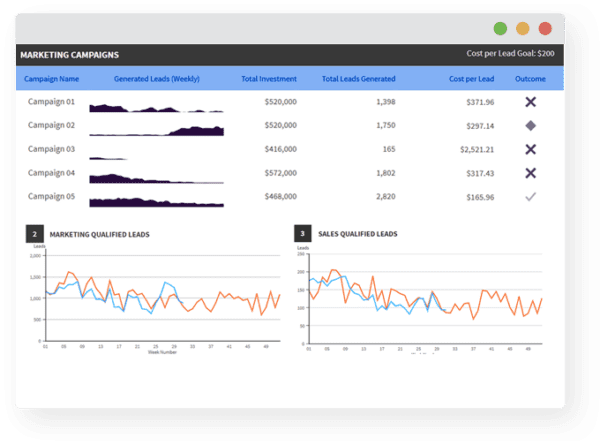The height and width of the screenshot is (445, 600).
Task: Click the 165 total leads value
Action: (x=389, y=149)
